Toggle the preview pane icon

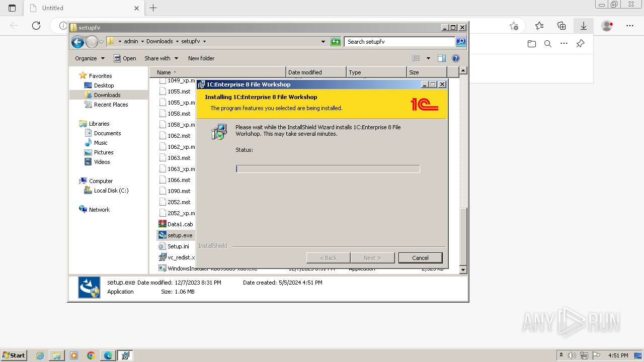(441, 58)
